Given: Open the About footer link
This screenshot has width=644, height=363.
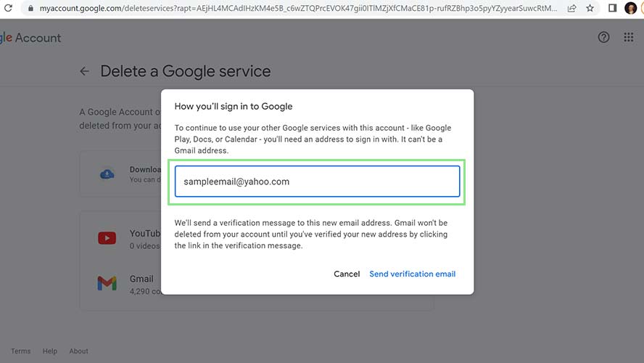Looking at the screenshot, I should [78, 351].
